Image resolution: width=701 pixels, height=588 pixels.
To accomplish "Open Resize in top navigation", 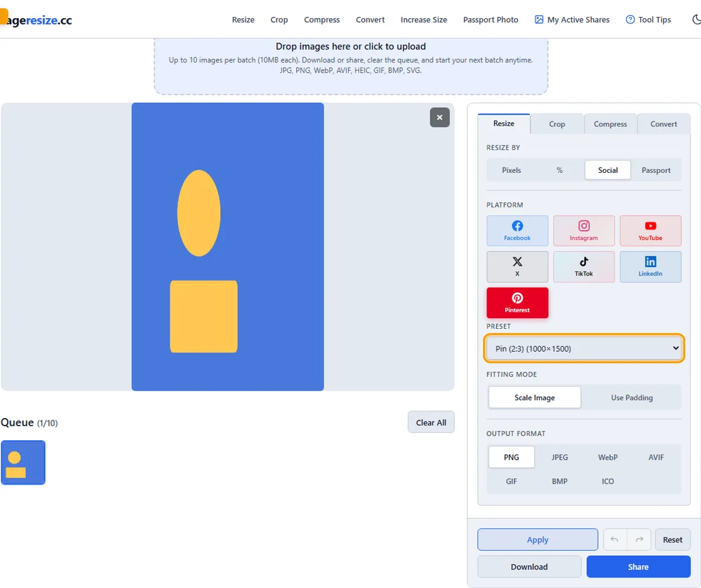I will 243,19.
